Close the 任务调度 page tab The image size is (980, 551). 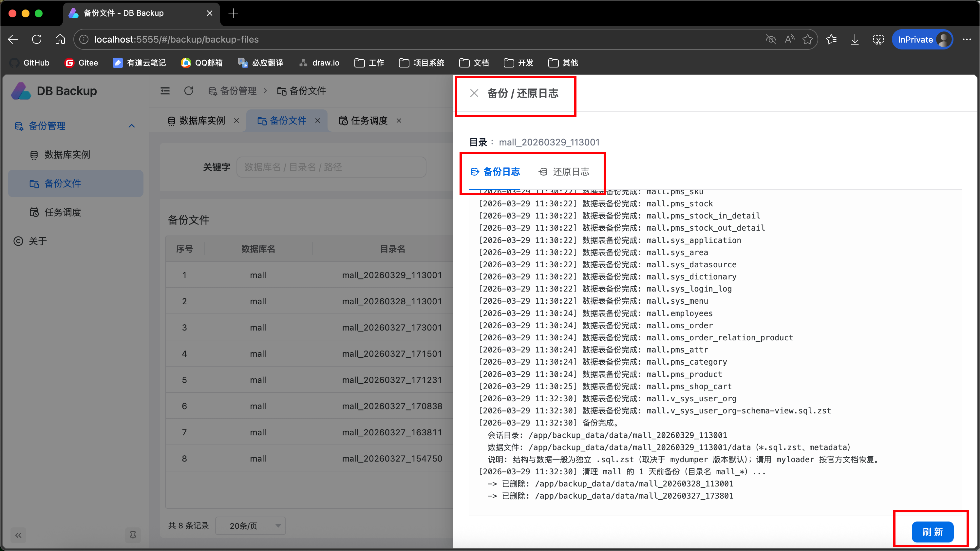click(x=399, y=121)
